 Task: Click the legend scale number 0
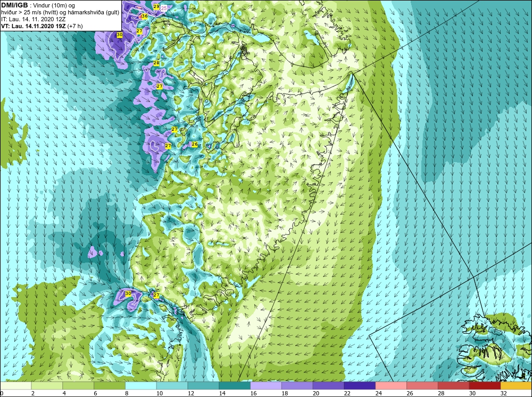tap(2, 393)
